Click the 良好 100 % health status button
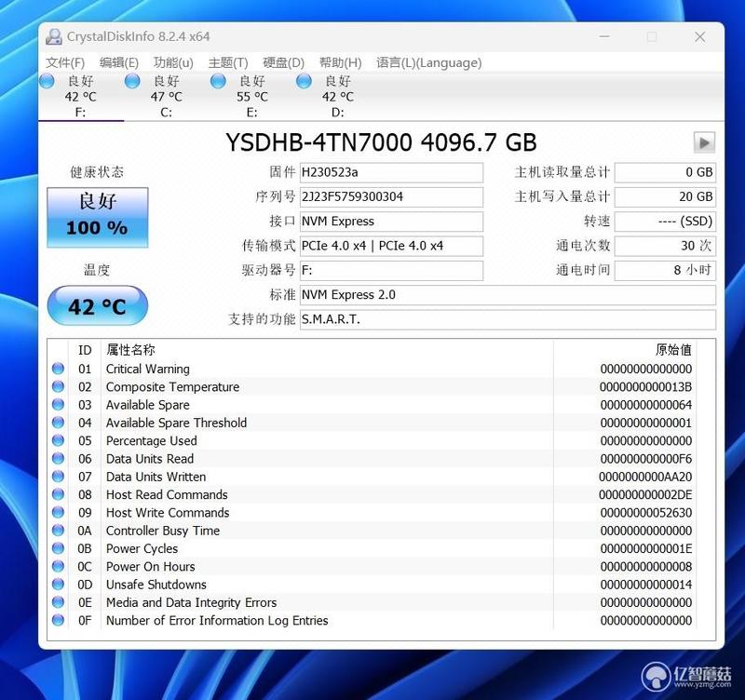Image resolution: width=745 pixels, height=700 pixels. pos(98,217)
